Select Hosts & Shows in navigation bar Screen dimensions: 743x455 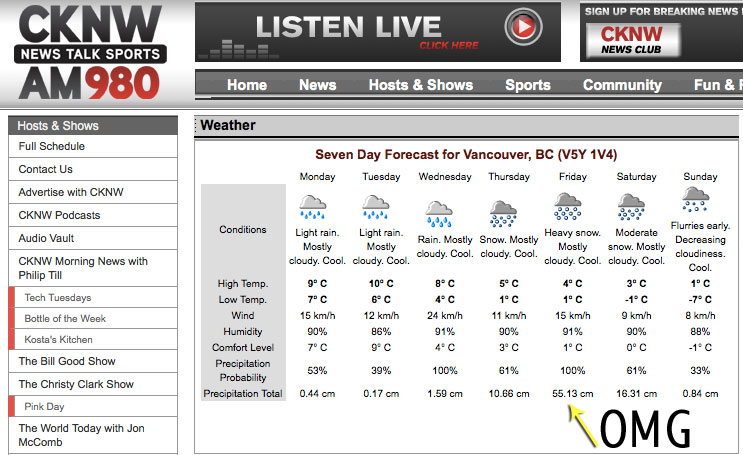pyautogui.click(x=421, y=85)
